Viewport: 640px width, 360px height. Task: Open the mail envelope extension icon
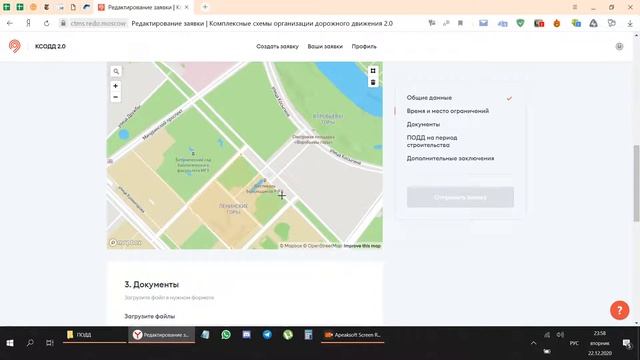click(x=483, y=23)
